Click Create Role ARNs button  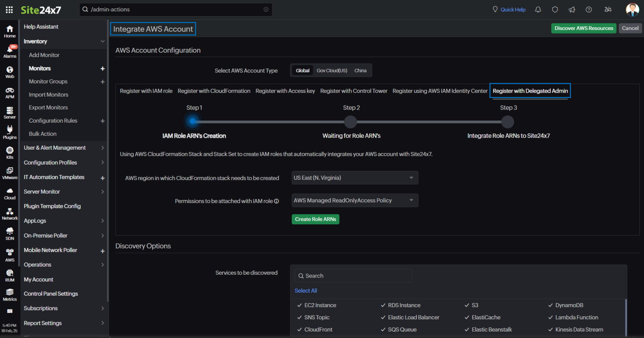coord(316,219)
